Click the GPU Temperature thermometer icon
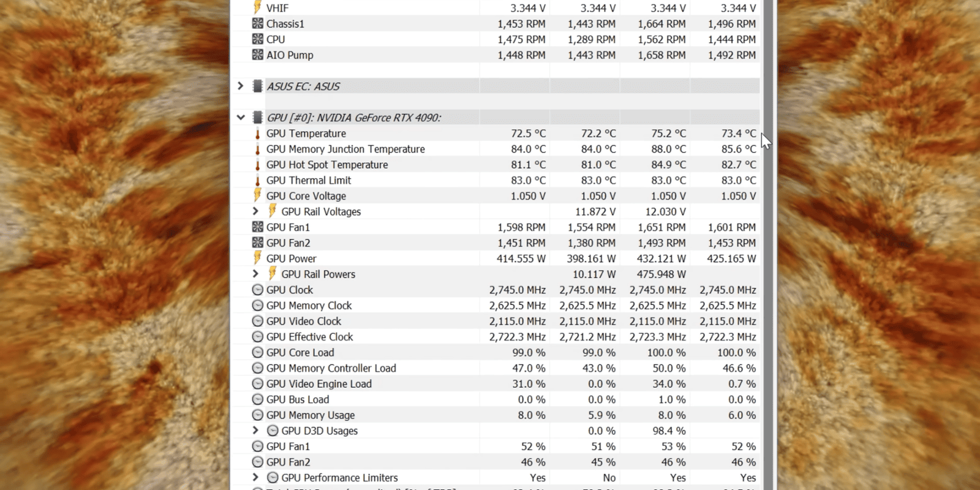 (258, 134)
